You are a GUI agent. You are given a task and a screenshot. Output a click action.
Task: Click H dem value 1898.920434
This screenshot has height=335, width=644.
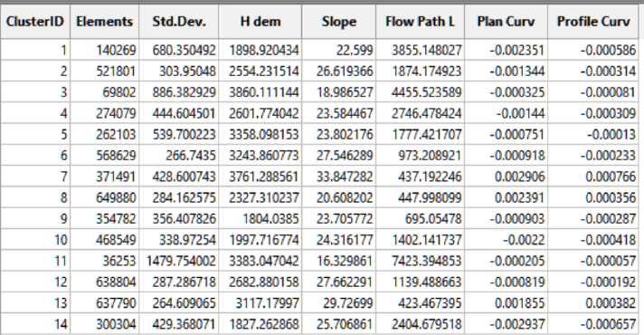[260, 50]
